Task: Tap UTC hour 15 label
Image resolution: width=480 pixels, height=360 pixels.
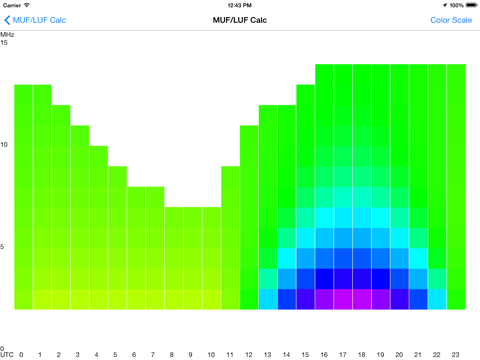Action: click(305, 354)
